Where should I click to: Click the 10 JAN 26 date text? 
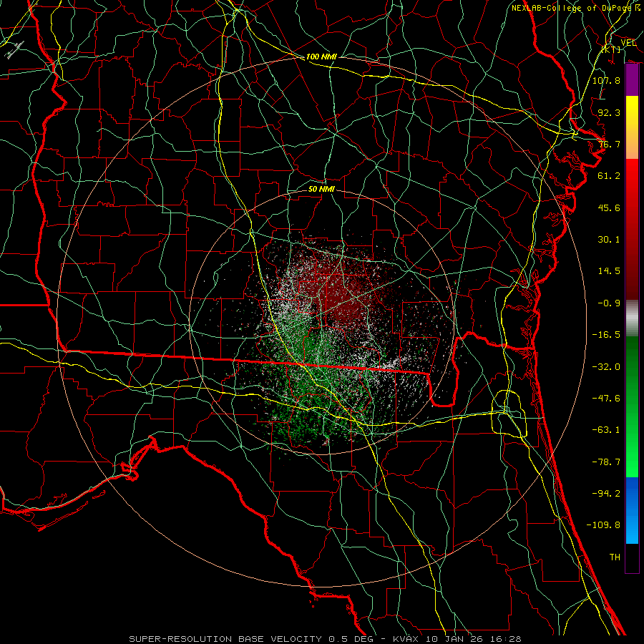tap(454, 639)
